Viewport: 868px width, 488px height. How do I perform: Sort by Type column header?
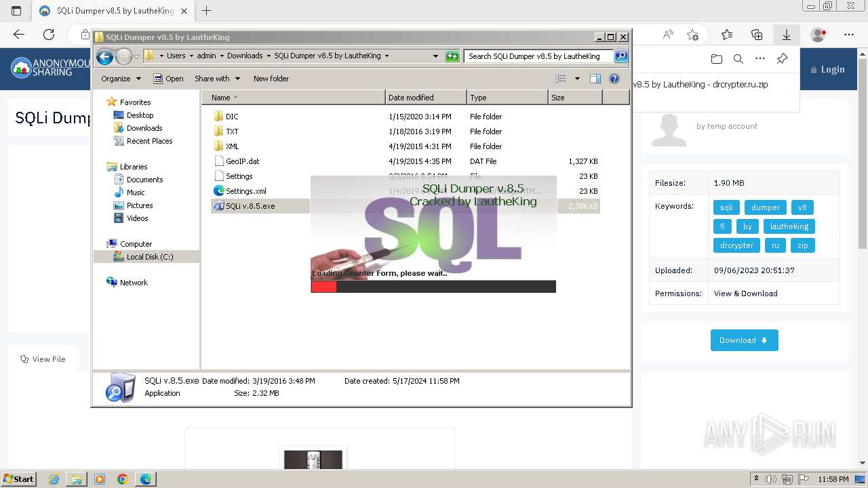click(507, 98)
